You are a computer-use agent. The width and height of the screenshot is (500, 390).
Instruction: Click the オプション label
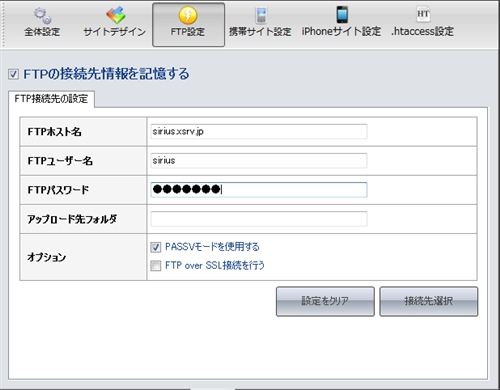pyautogui.click(x=47, y=257)
